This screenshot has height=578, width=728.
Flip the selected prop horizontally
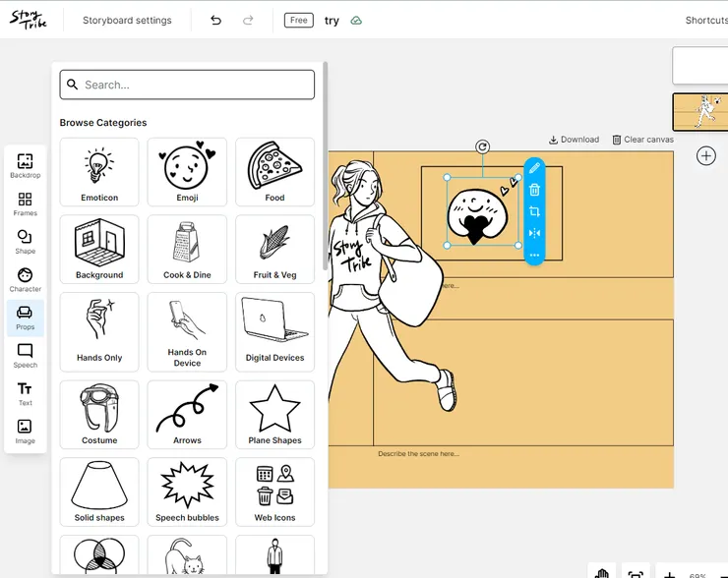point(534,233)
